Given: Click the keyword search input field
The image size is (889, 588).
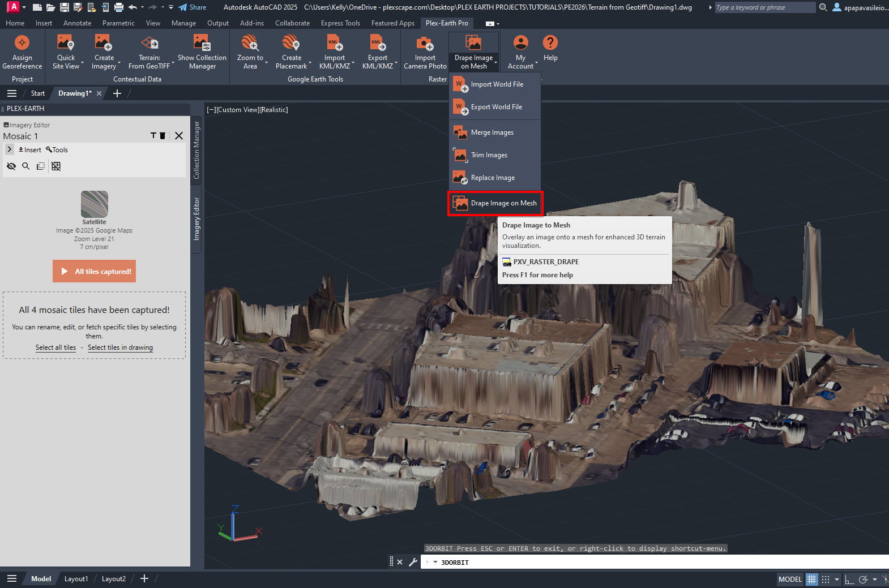Looking at the screenshot, I should coord(764,7).
